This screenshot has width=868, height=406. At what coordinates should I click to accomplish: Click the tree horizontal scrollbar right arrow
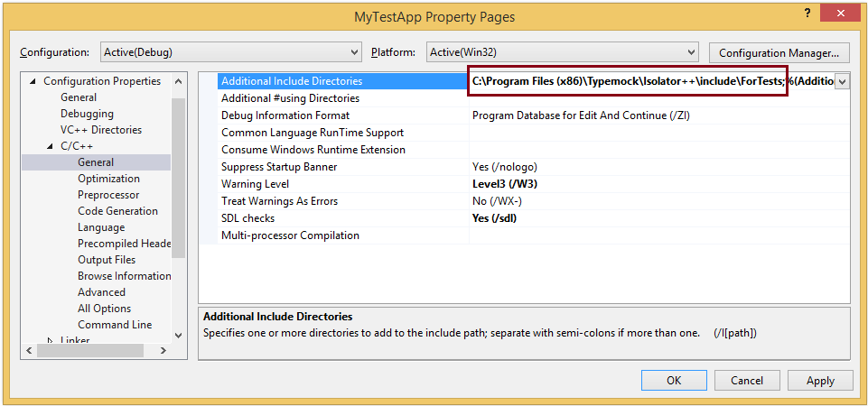click(x=163, y=350)
